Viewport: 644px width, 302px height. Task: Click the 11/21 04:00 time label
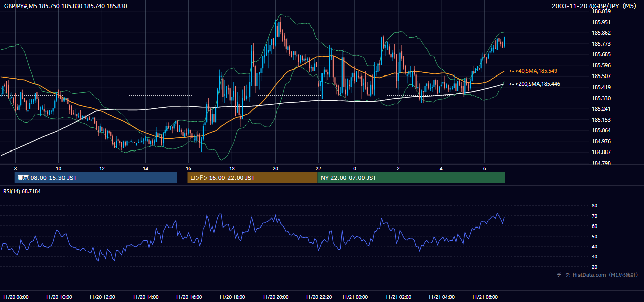tap(441, 297)
